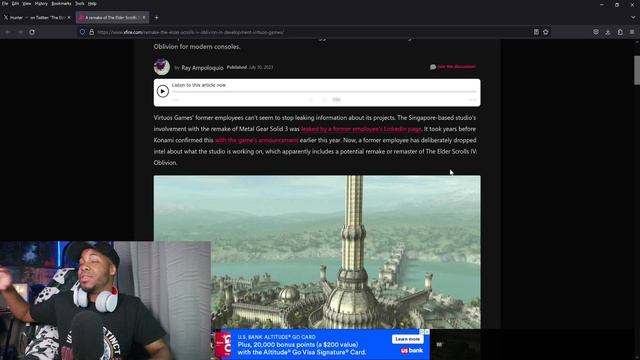Open a new browser tab

click(x=156, y=18)
